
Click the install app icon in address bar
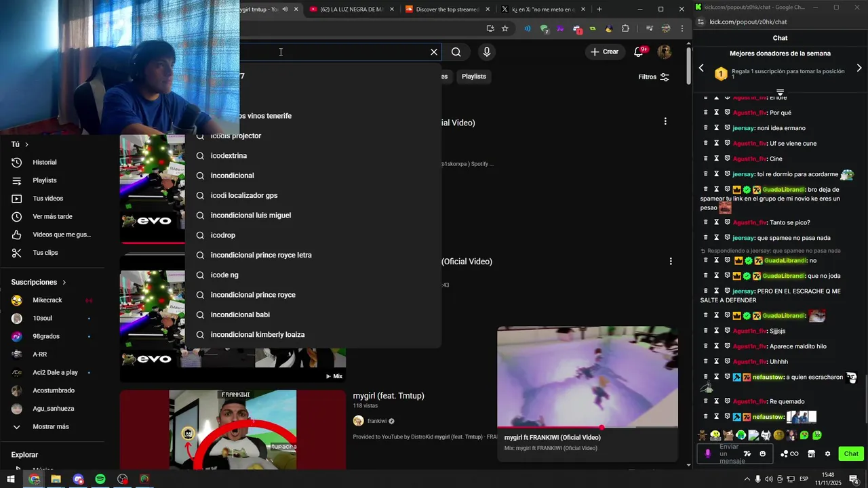coord(490,28)
